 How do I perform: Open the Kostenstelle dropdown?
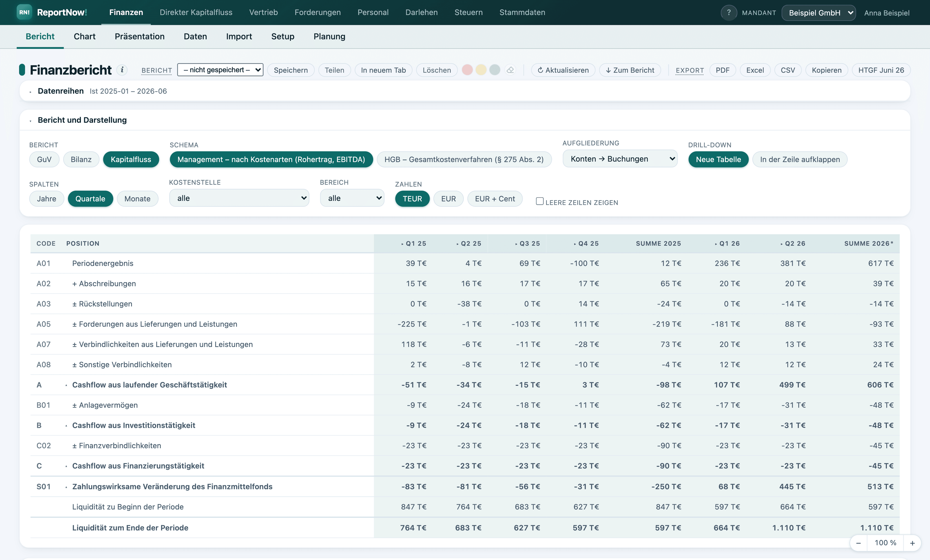[239, 198]
